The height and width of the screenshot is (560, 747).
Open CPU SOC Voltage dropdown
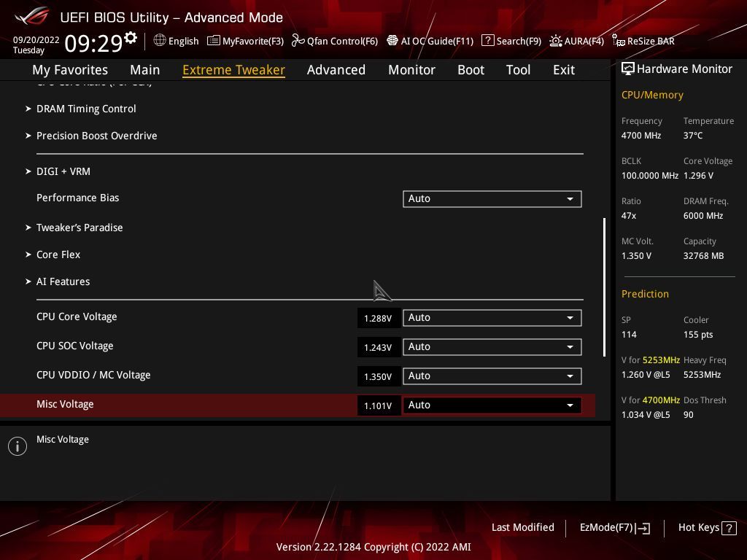coord(492,346)
